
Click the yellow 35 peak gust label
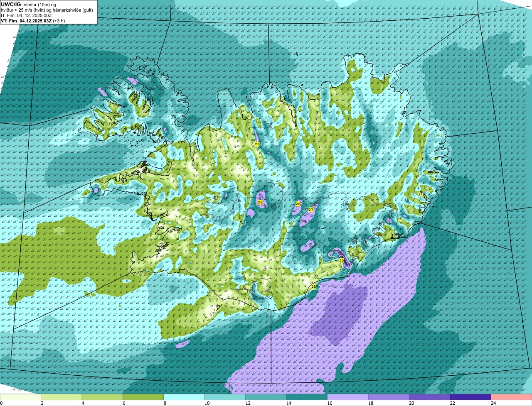(x=341, y=260)
